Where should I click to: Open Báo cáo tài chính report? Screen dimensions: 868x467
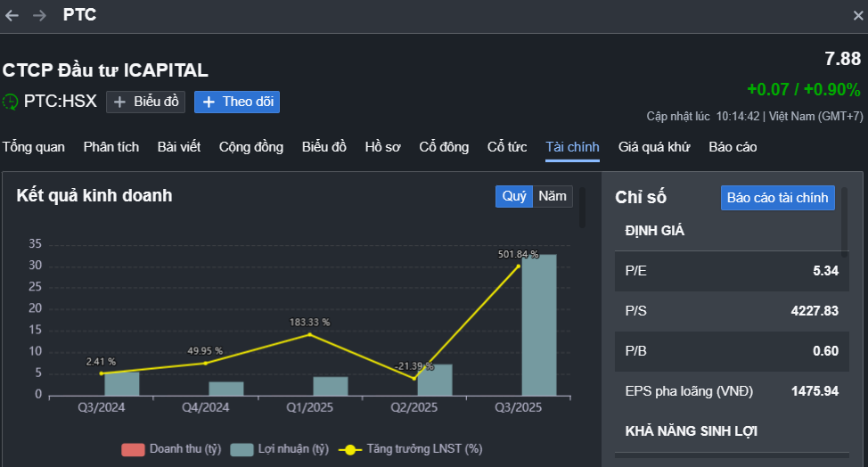pyautogui.click(x=777, y=198)
